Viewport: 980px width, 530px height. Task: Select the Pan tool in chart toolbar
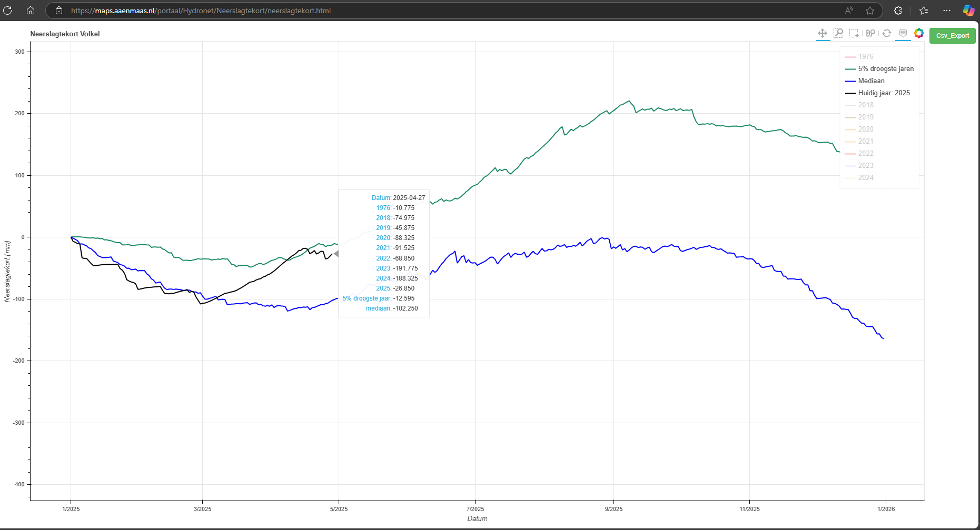(823, 33)
